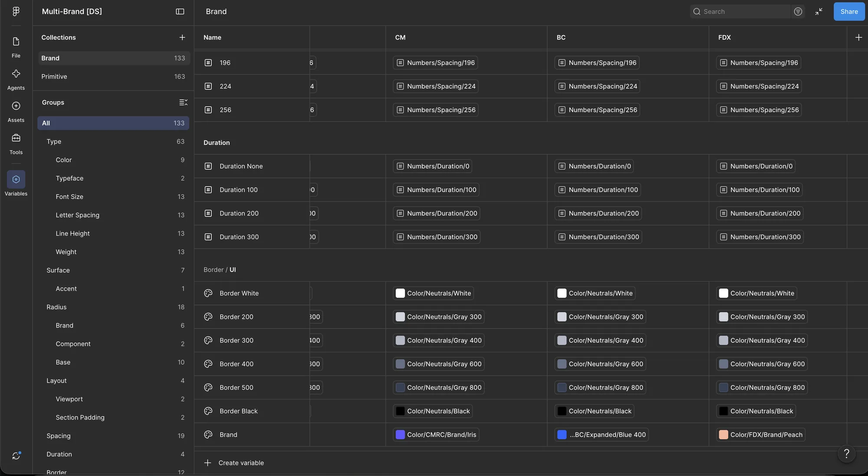Open the Letter Spacing group
Screen dimensions: 868x476
tap(114, 215)
